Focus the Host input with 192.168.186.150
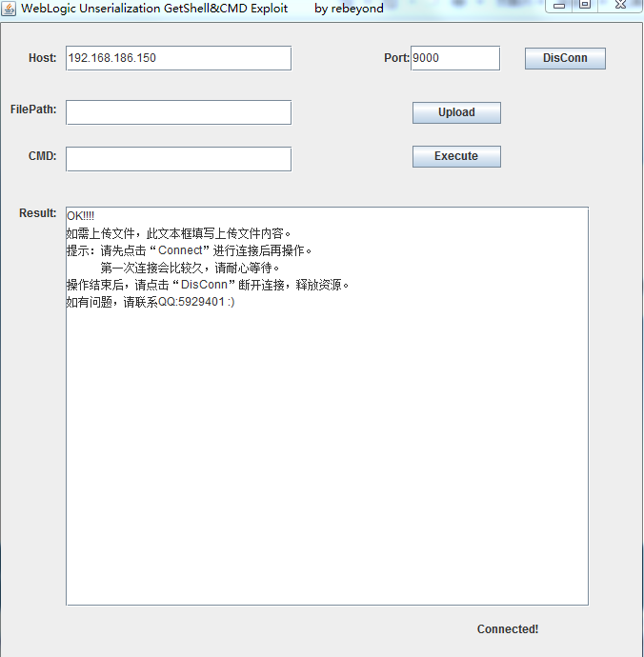The image size is (644, 657). pos(178,58)
